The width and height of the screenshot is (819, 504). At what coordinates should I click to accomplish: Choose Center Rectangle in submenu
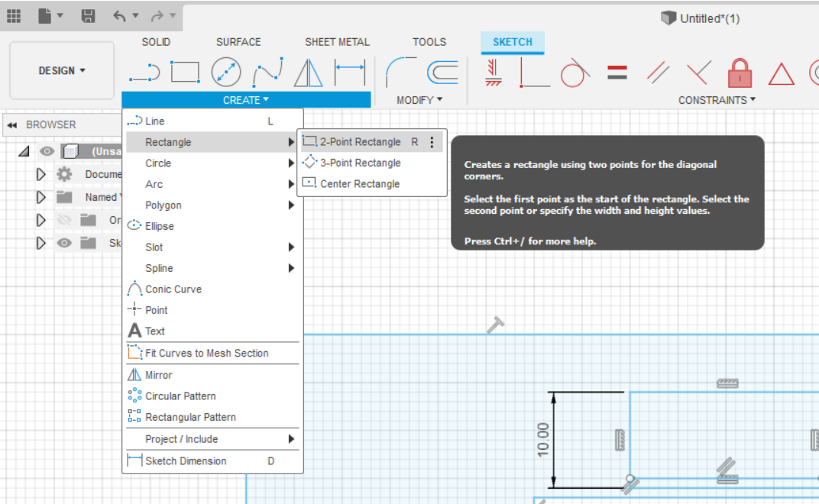(x=372, y=184)
